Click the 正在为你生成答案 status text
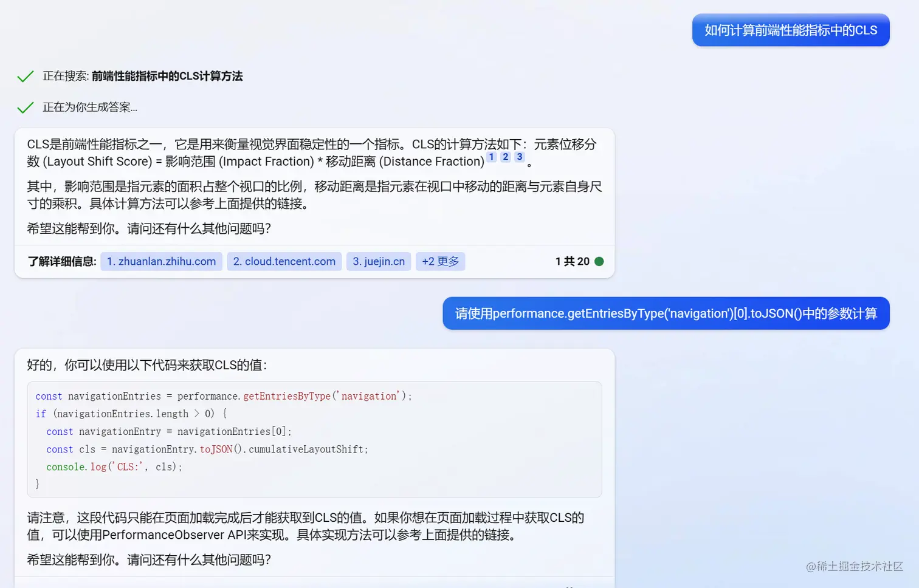This screenshot has height=588, width=919. pyautogui.click(x=90, y=107)
